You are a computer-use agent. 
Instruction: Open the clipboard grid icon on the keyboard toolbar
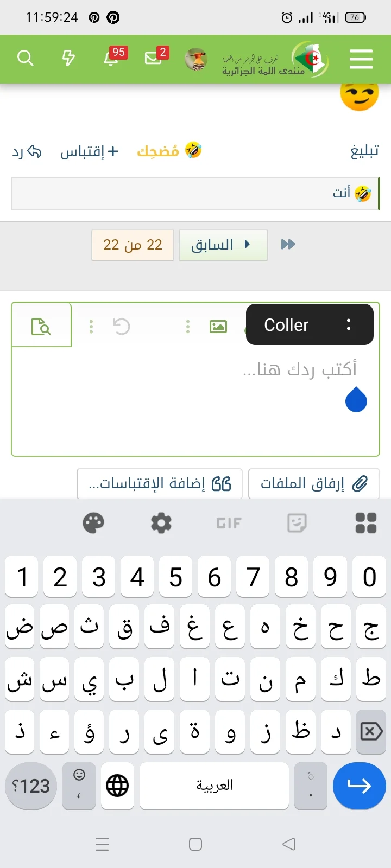click(x=365, y=522)
